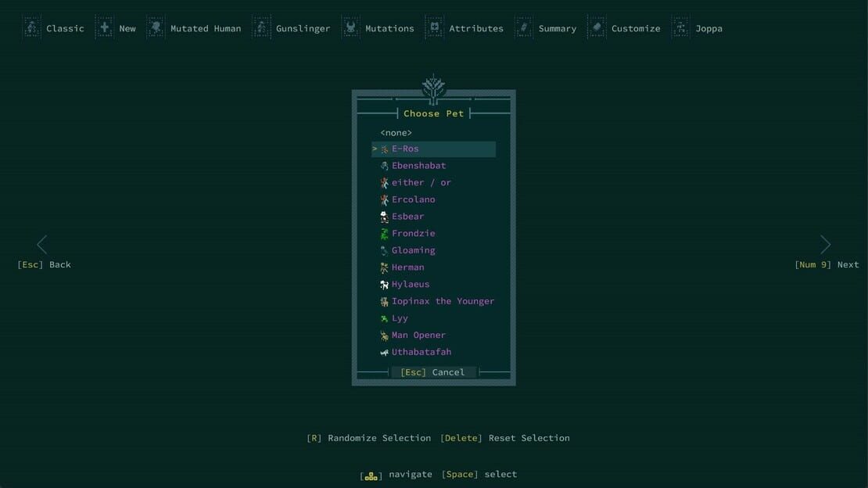Screen dimensions: 868x488
Task: Click the Gunslinger calling icon
Action: click(261, 27)
